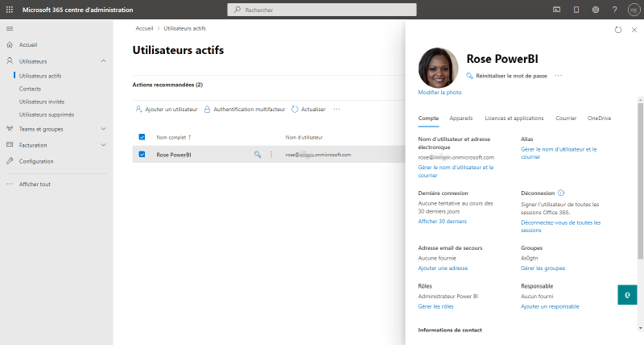Refresh the Rose PowerBI details panel
The image size is (644, 345).
(618, 30)
